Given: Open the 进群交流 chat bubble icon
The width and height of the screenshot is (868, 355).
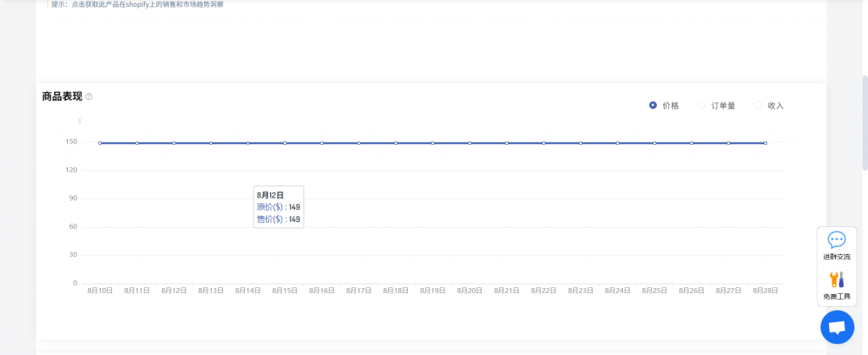Looking at the screenshot, I should (837, 241).
